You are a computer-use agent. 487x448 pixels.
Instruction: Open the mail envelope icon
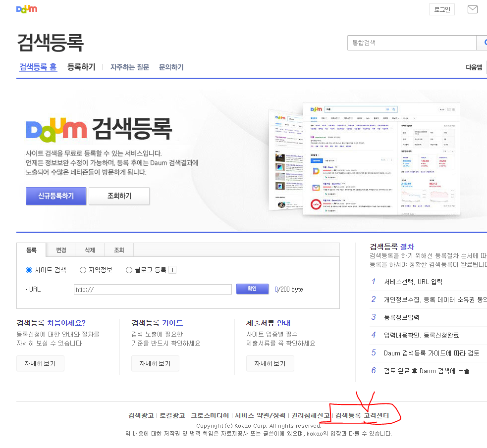pyautogui.click(x=473, y=9)
